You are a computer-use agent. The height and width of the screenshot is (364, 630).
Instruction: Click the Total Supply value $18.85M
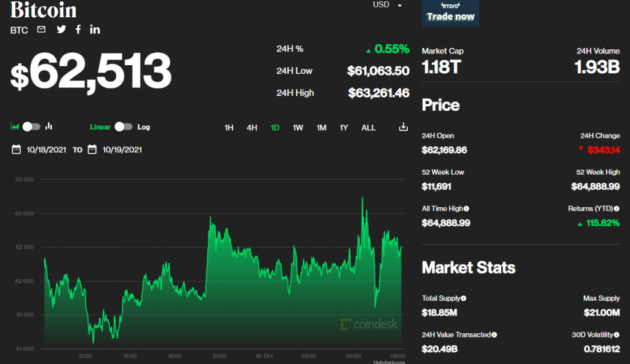[439, 312]
